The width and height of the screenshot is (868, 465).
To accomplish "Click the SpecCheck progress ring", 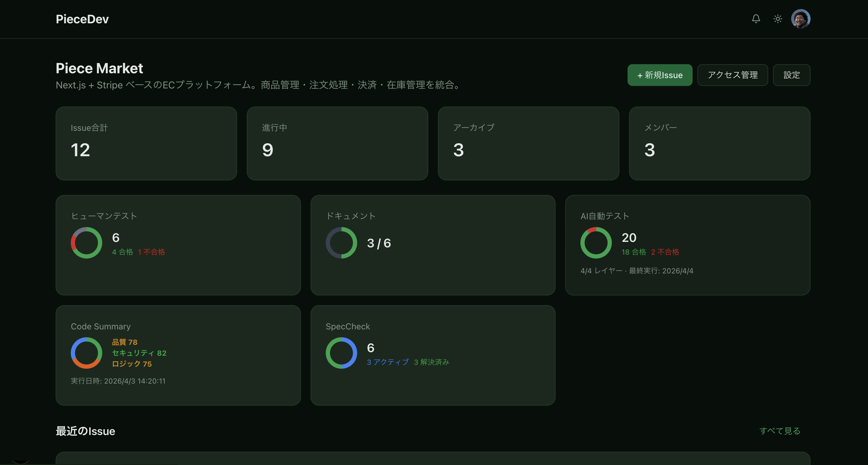I will (x=341, y=353).
